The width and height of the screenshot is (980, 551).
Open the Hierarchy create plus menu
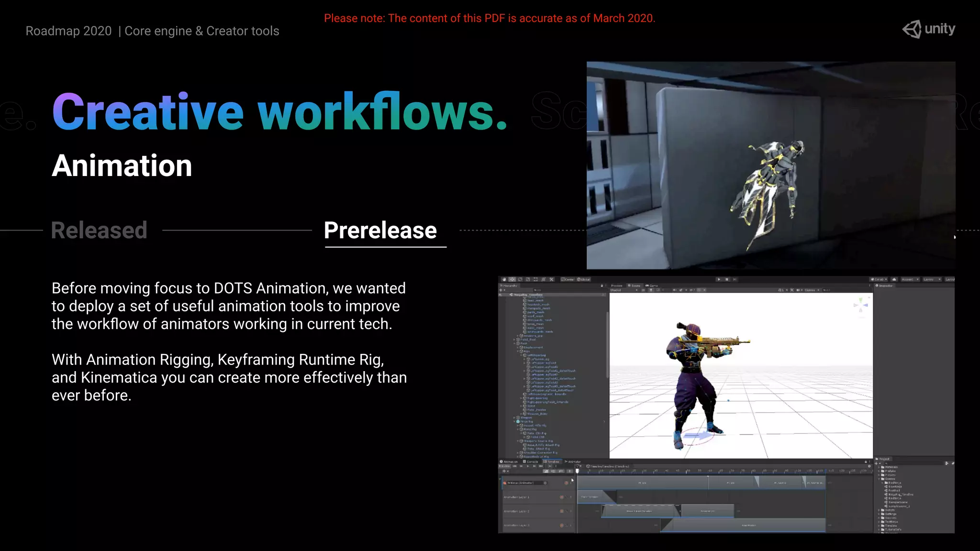click(501, 290)
